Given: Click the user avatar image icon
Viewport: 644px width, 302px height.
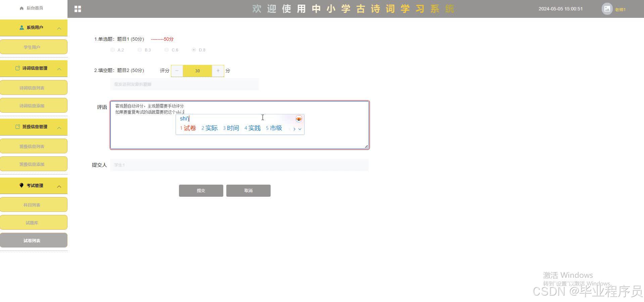Looking at the screenshot, I should click(x=607, y=9).
